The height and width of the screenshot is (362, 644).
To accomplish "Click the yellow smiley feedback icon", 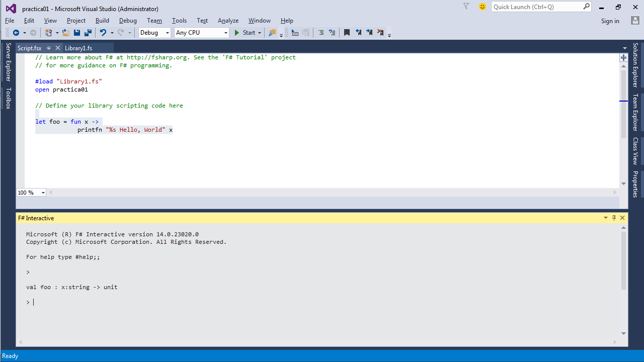I will pos(482,7).
